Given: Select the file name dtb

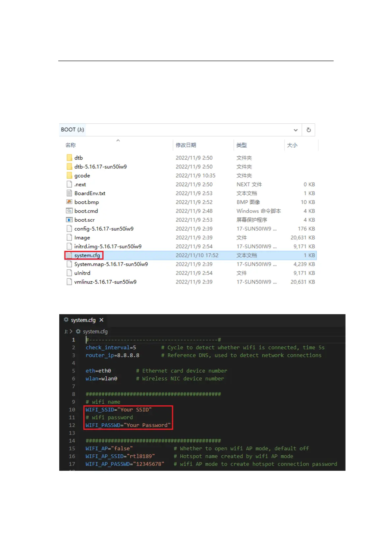Looking at the screenshot, I should (78, 158).
